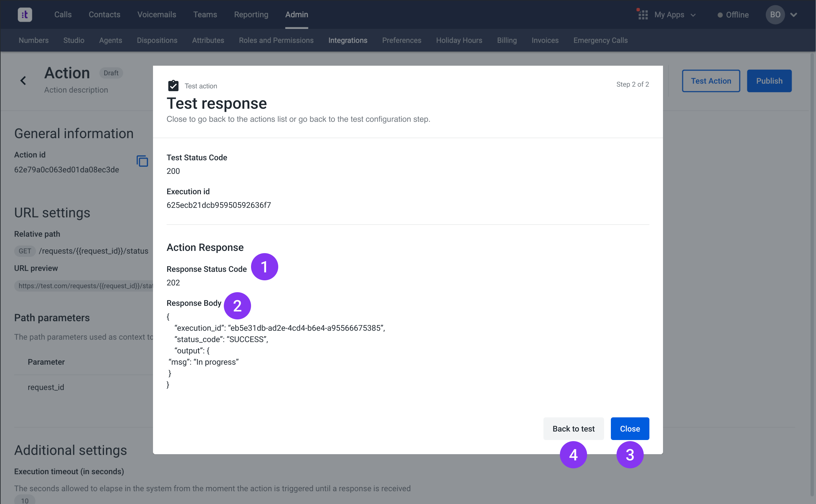Screen dimensions: 816x504
Task: Click the GET method tag
Action: coord(25,251)
